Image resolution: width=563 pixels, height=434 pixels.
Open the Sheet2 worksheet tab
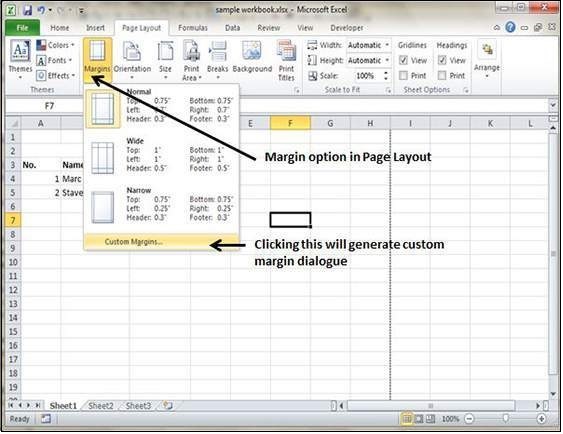[101, 406]
